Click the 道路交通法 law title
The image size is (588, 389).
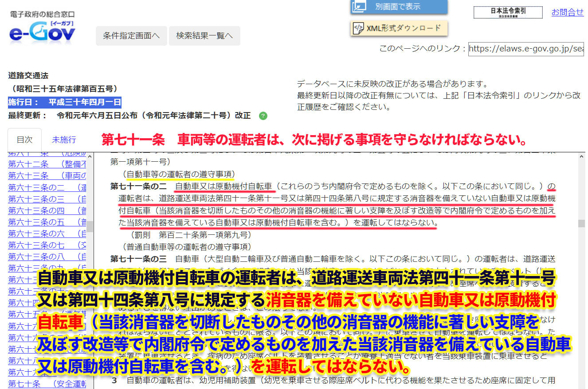click(x=28, y=75)
